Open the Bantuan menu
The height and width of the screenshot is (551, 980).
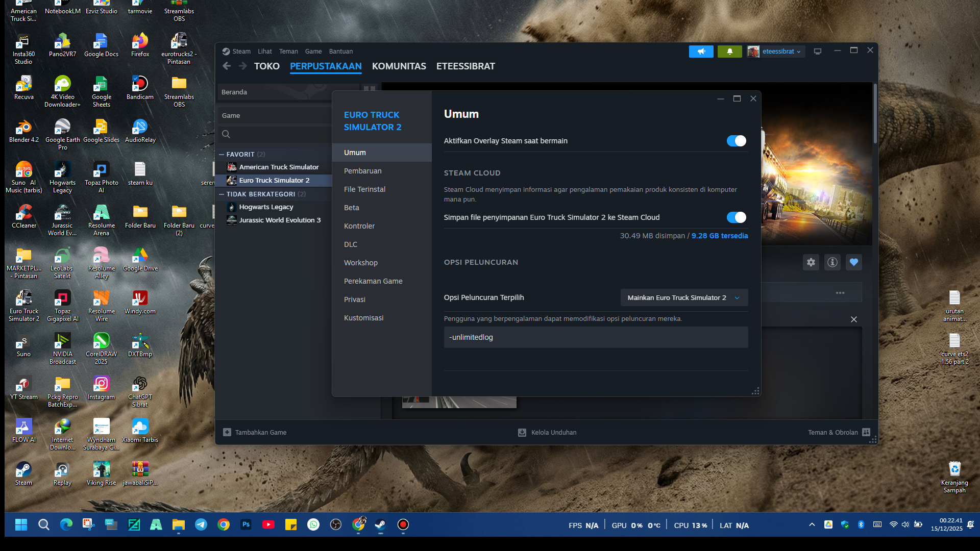click(341, 52)
